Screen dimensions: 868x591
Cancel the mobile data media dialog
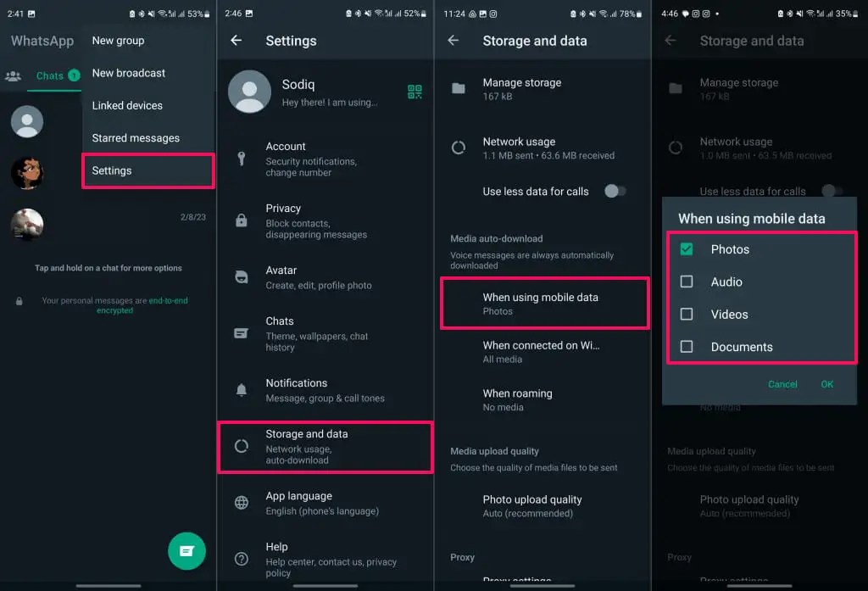[782, 383]
